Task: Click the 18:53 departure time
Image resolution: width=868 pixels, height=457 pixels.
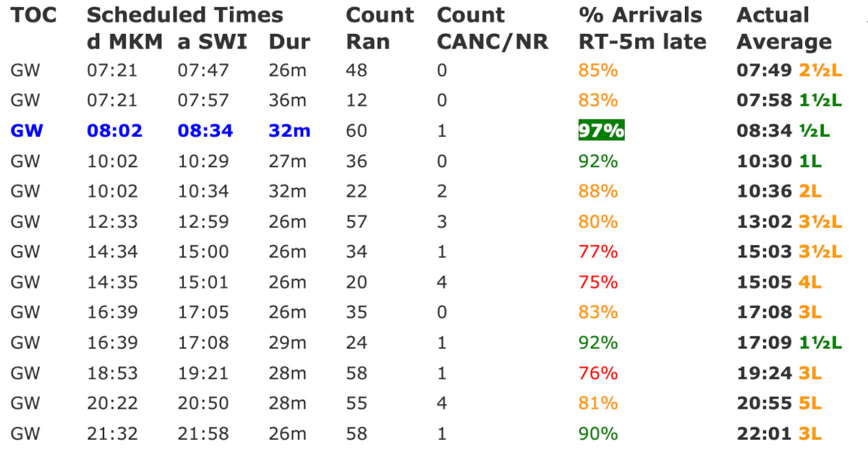Action: click(x=112, y=373)
